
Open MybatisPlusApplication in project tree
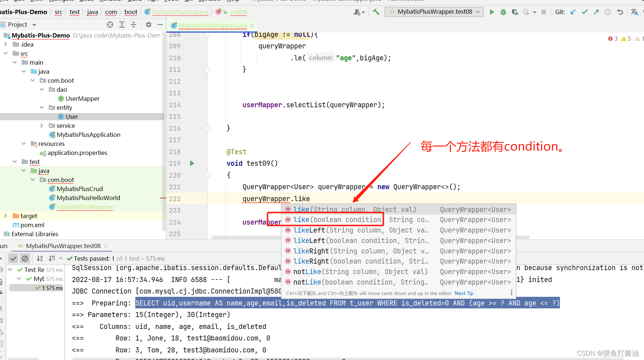[x=88, y=135]
